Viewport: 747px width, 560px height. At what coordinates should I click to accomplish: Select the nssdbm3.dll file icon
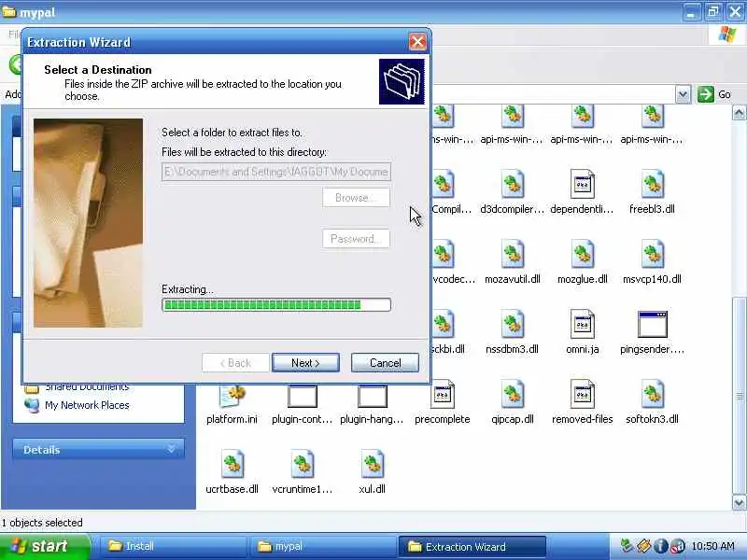pos(512,324)
